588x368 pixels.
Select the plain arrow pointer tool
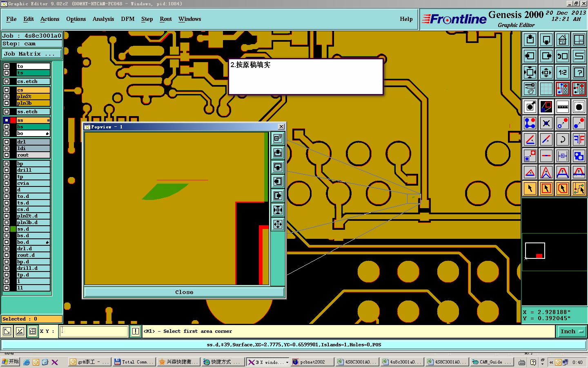pos(530,188)
